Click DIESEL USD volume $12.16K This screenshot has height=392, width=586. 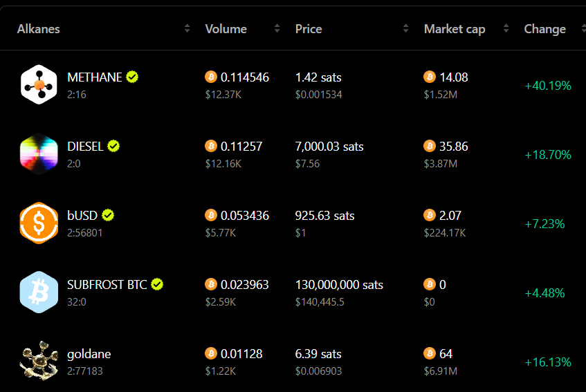click(223, 164)
